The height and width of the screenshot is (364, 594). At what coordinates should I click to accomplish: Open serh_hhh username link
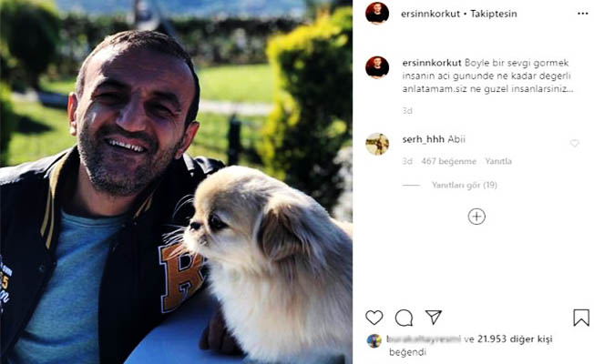click(x=423, y=139)
